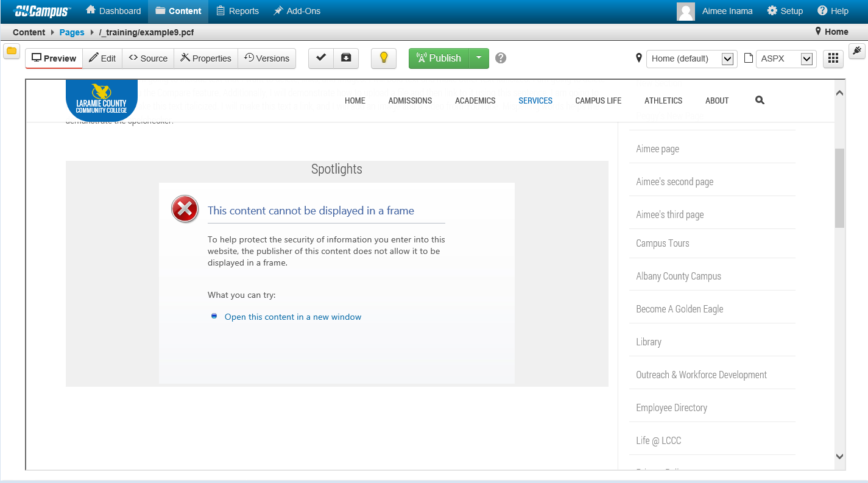The width and height of the screenshot is (868, 483).
Task: Click the preview pane scroll down arrow
Action: coord(839,456)
